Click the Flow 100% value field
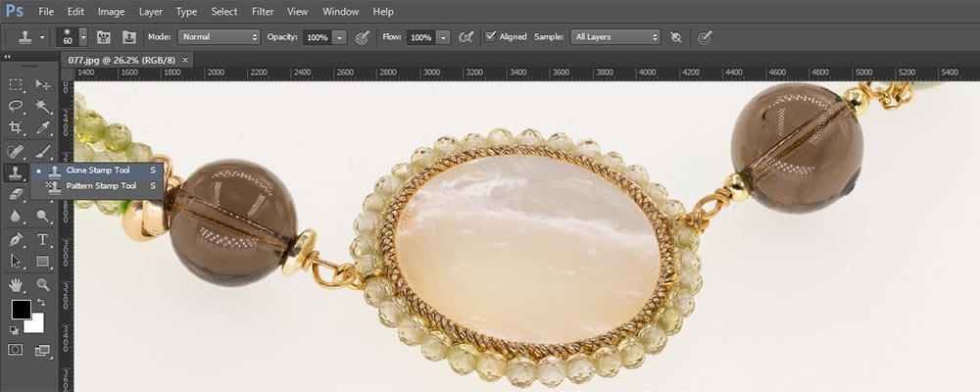The height and width of the screenshot is (392, 980). [421, 37]
